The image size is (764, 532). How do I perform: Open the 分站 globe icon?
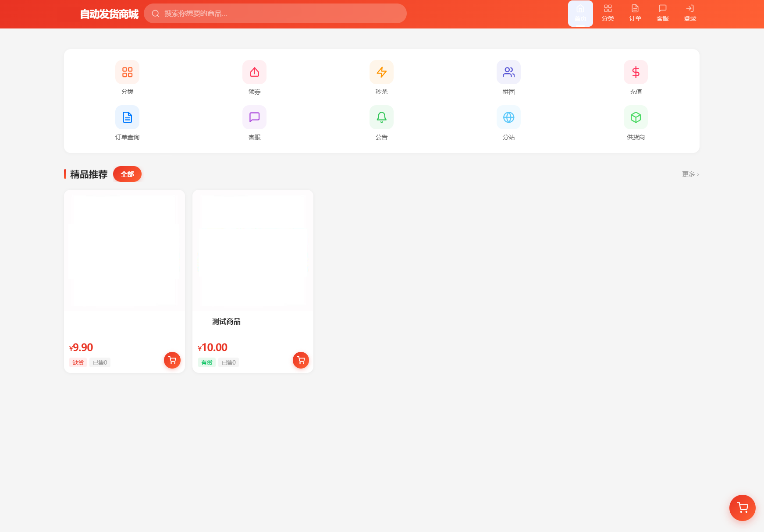(x=508, y=117)
